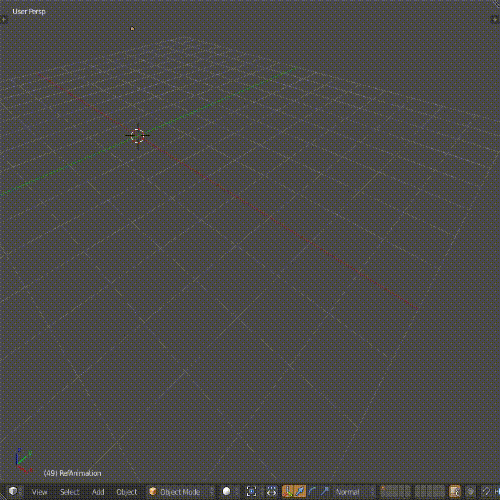Open viewport shading sphere selector
The image size is (500, 500).
230,492
